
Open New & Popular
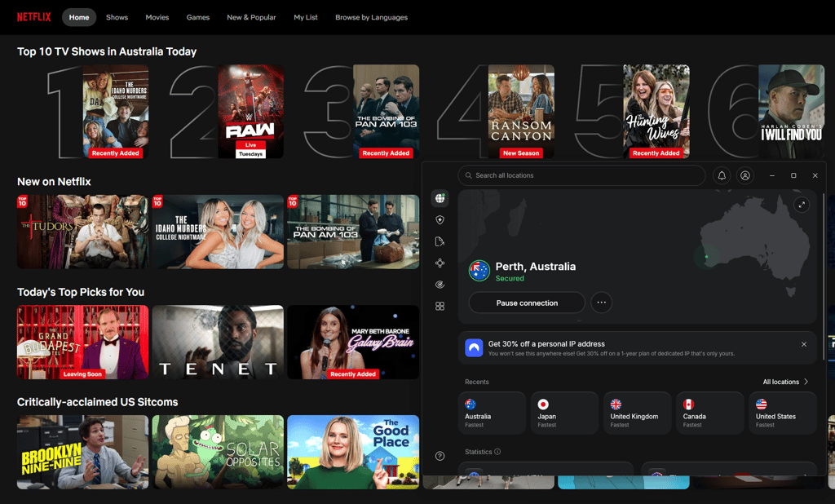251,18
